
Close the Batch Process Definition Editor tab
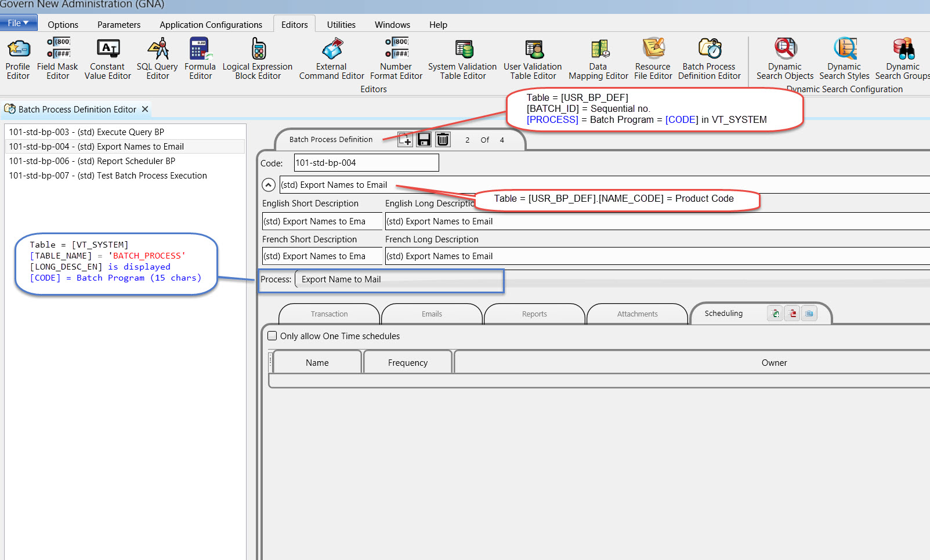(145, 109)
